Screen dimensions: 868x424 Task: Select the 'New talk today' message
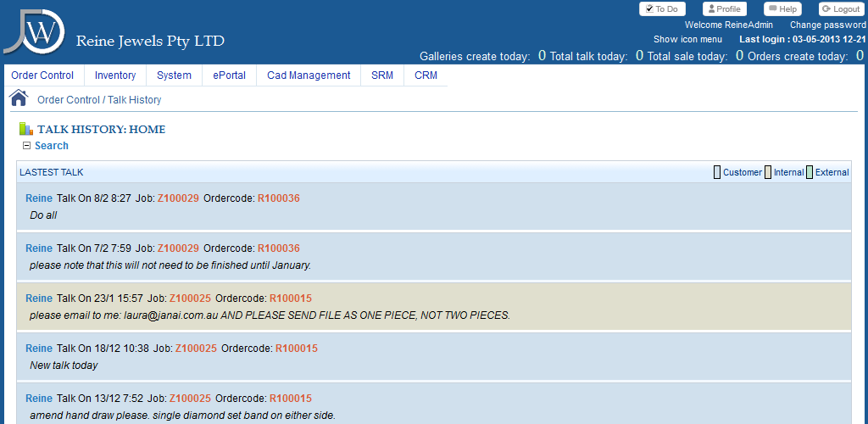coord(64,365)
